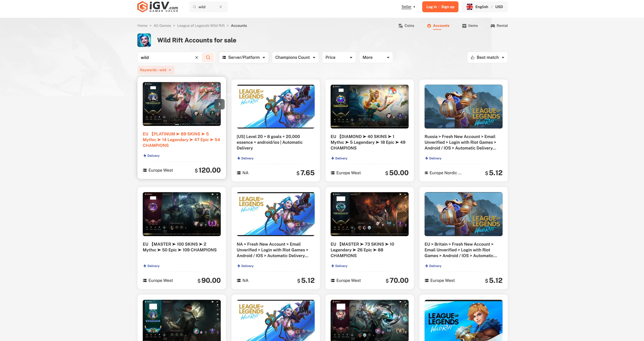Click the iGV Gamer Value logo
The width and height of the screenshot is (644, 341).
[x=158, y=7]
